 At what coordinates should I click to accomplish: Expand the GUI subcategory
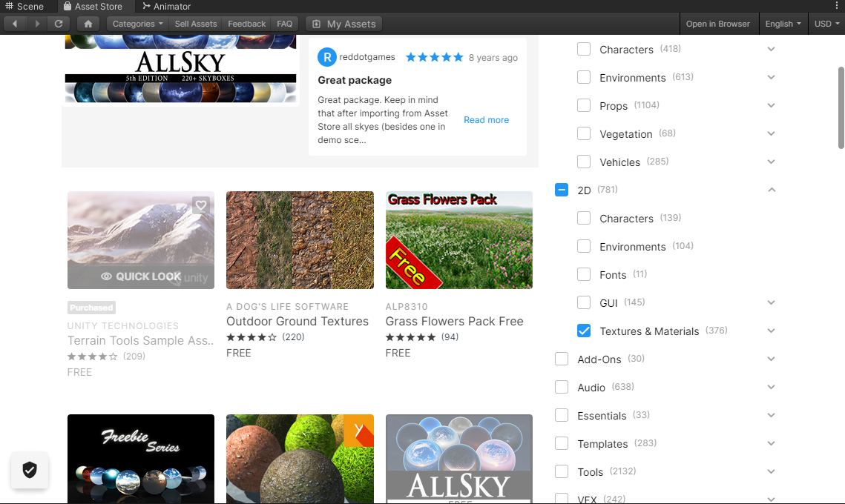point(771,302)
